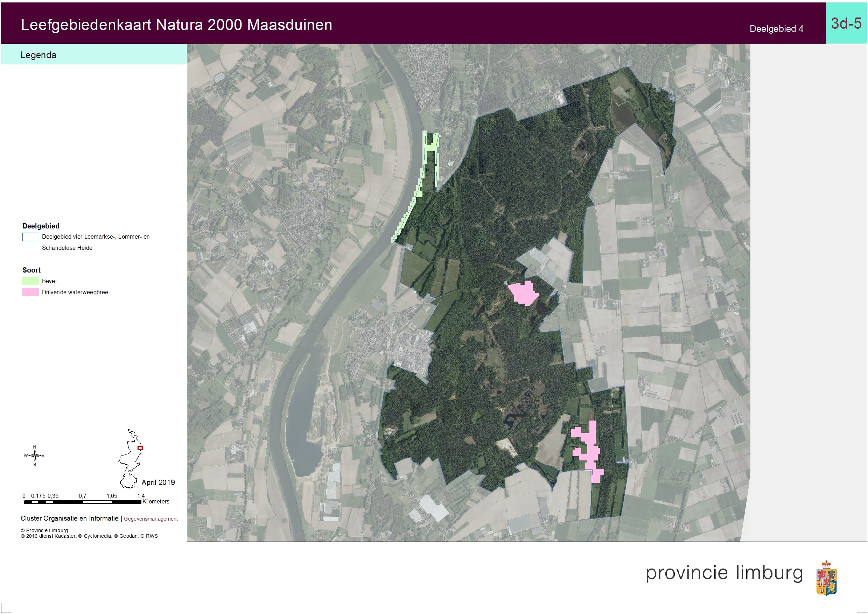Click the Gegevensmanagement link text
The height and width of the screenshot is (614, 868).
150,519
